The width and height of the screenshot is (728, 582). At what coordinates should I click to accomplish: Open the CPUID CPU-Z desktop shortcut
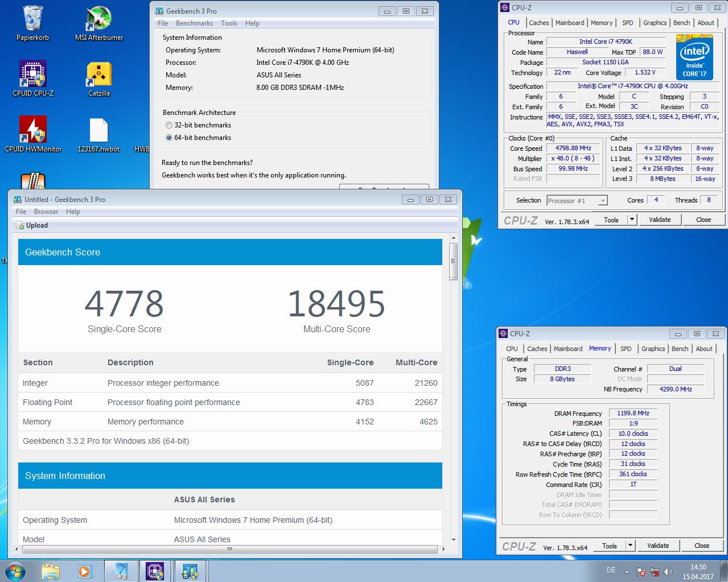tap(33, 79)
